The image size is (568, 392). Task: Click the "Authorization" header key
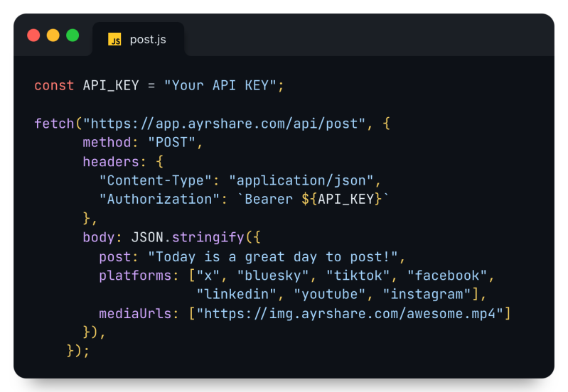pyautogui.click(x=159, y=200)
